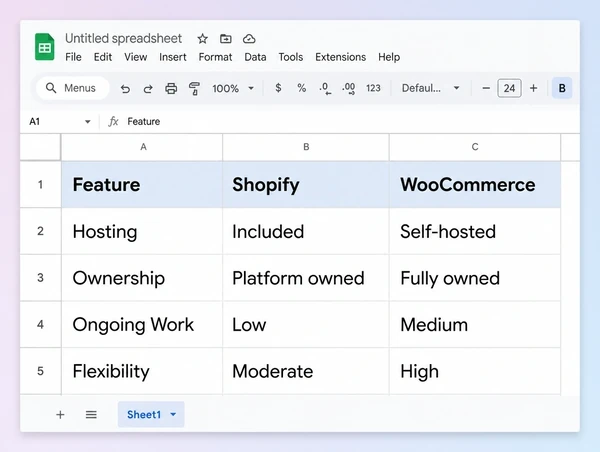Select column C header
This screenshot has width=600, height=452.
(475, 147)
